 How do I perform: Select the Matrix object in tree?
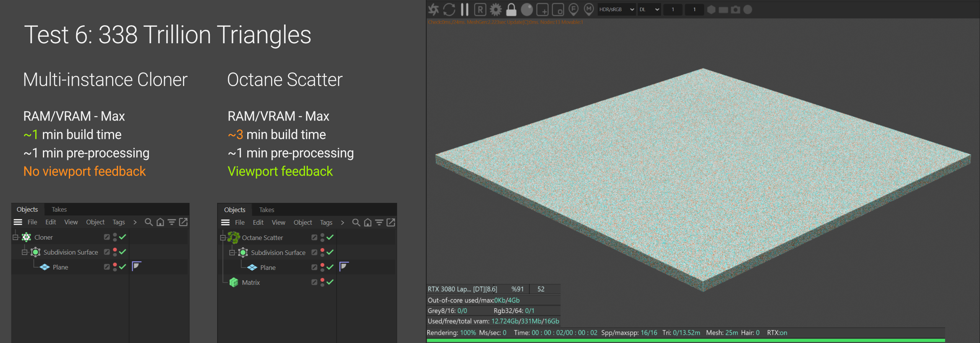click(x=251, y=283)
